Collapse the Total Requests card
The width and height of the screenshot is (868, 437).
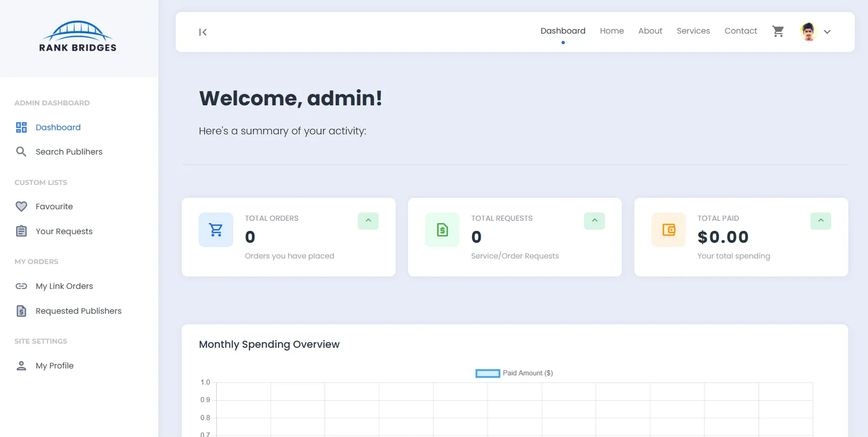(594, 221)
